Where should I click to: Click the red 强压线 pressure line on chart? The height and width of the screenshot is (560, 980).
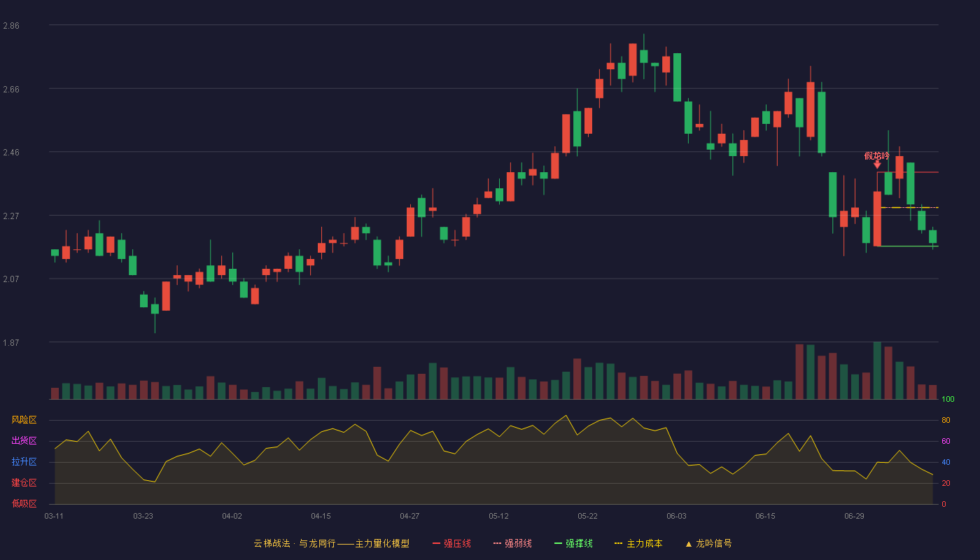tap(908, 172)
